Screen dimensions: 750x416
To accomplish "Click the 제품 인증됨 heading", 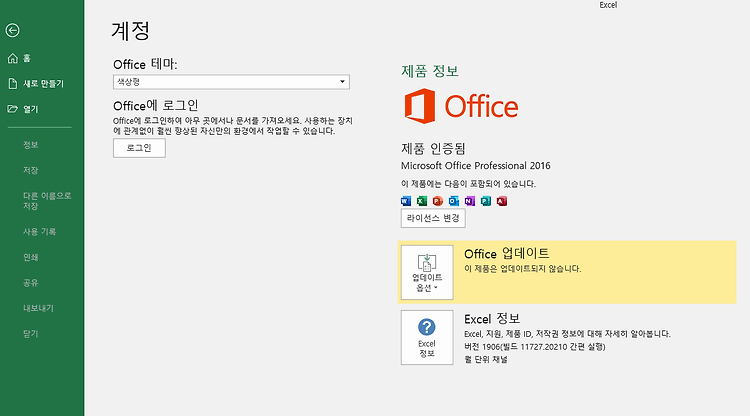I will pyautogui.click(x=433, y=149).
